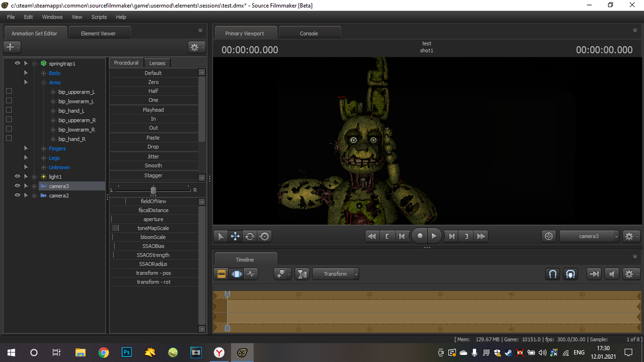
Task: Click the Playhead preset button
Action: [x=153, y=109]
